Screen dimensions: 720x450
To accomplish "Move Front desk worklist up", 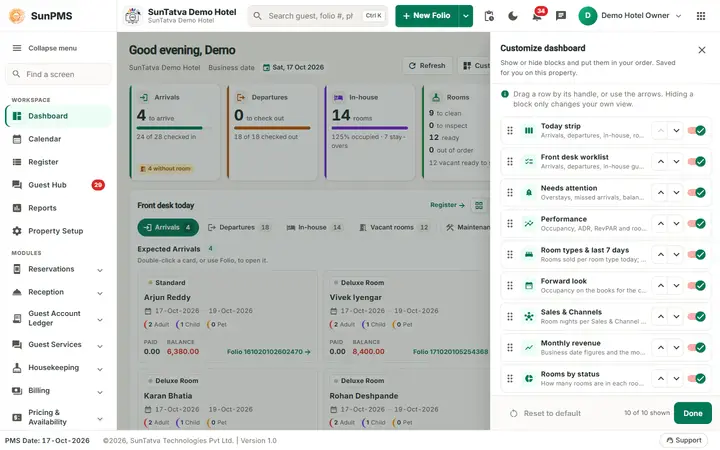I will pos(660,162).
